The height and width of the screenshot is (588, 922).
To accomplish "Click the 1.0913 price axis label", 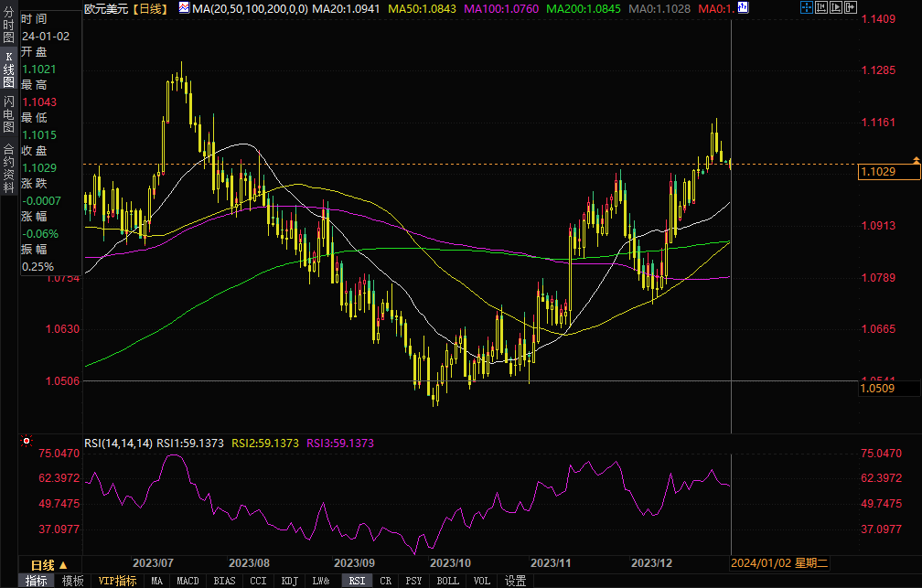I will pyautogui.click(x=878, y=225).
